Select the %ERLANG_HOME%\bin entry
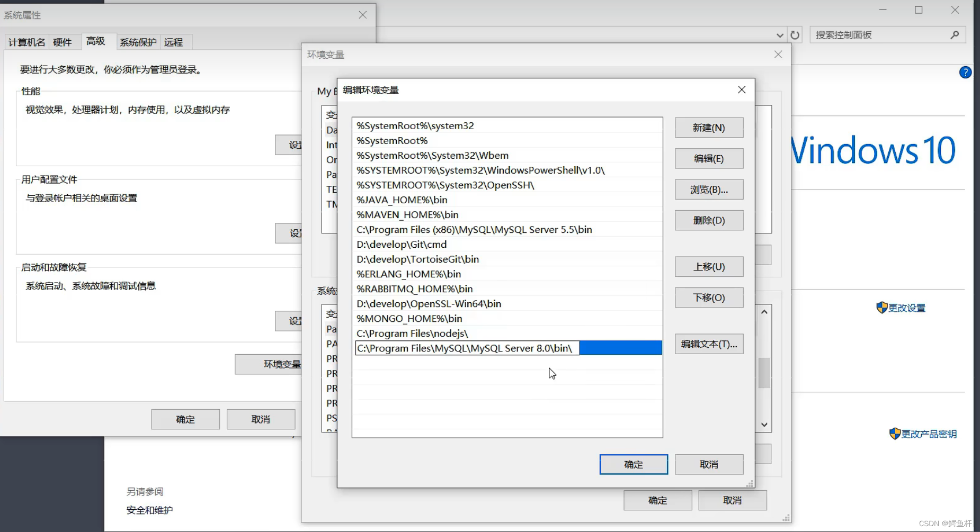 coord(507,274)
